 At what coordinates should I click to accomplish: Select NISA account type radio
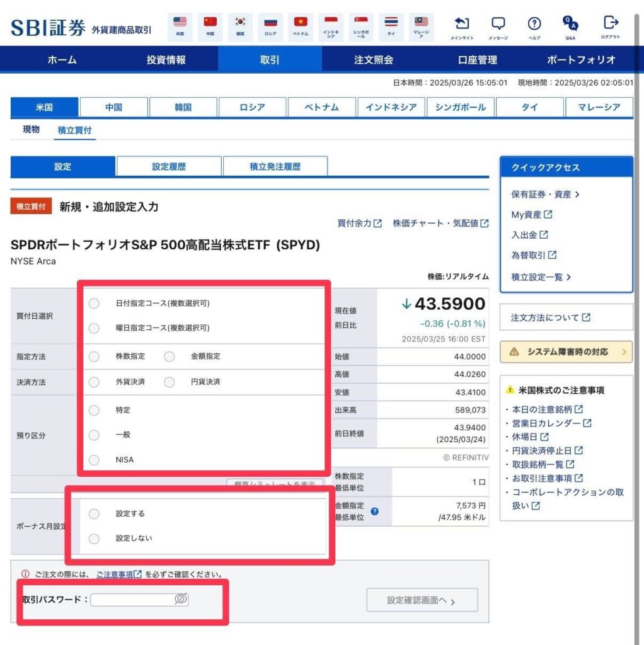pos(94,459)
